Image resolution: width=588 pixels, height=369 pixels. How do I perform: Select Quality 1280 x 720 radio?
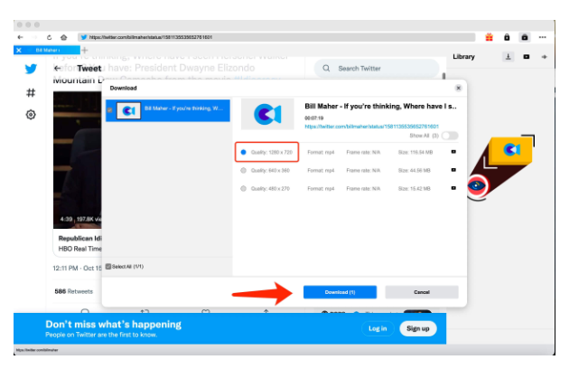pos(243,152)
